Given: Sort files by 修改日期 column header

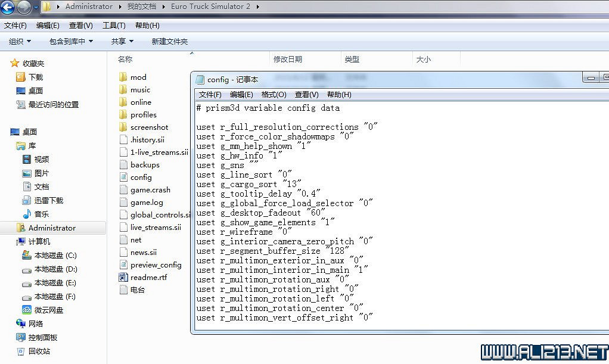Looking at the screenshot, I should click(288, 59).
